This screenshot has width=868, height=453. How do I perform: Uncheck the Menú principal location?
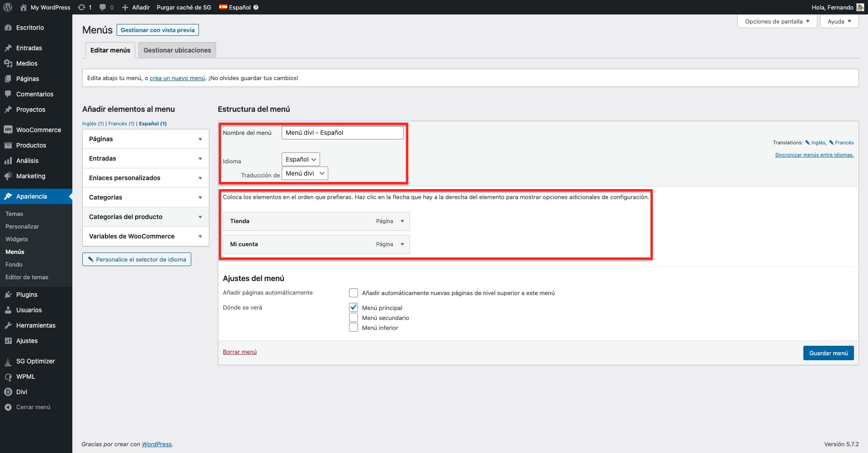(354, 307)
